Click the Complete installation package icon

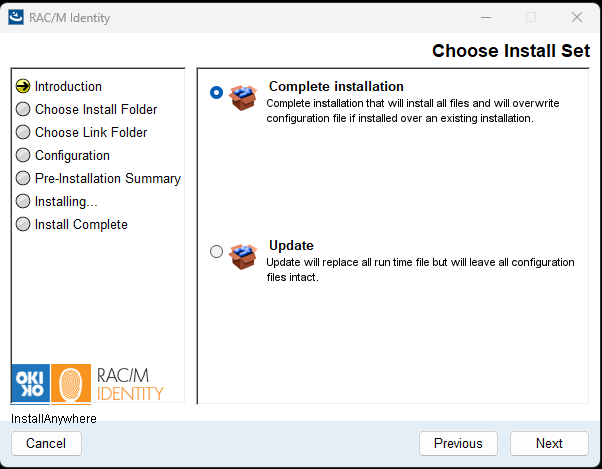(x=243, y=96)
